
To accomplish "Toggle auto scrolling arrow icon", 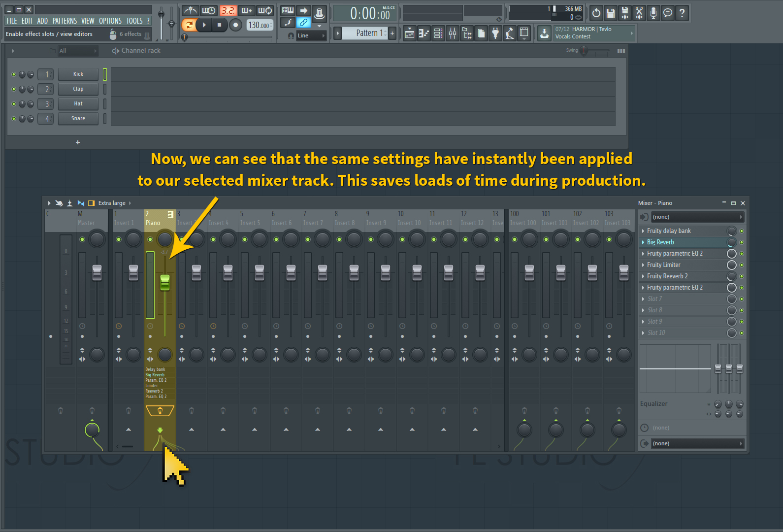I will pyautogui.click(x=304, y=10).
